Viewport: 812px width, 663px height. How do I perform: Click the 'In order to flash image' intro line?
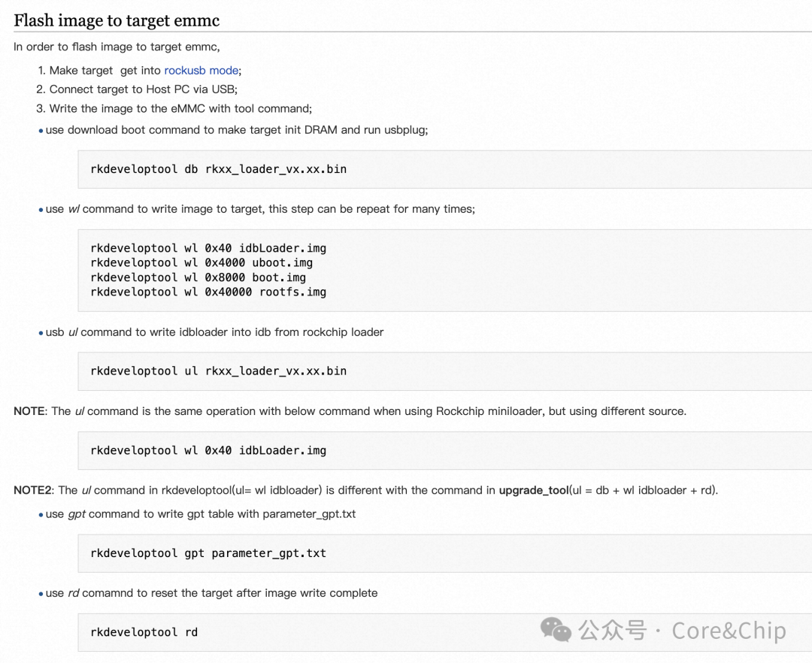(117, 47)
